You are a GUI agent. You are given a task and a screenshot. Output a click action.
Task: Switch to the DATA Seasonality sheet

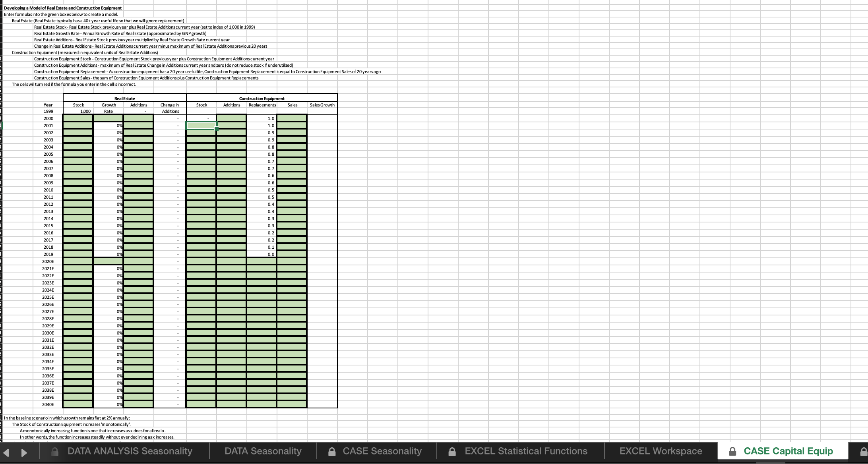pyautogui.click(x=263, y=451)
